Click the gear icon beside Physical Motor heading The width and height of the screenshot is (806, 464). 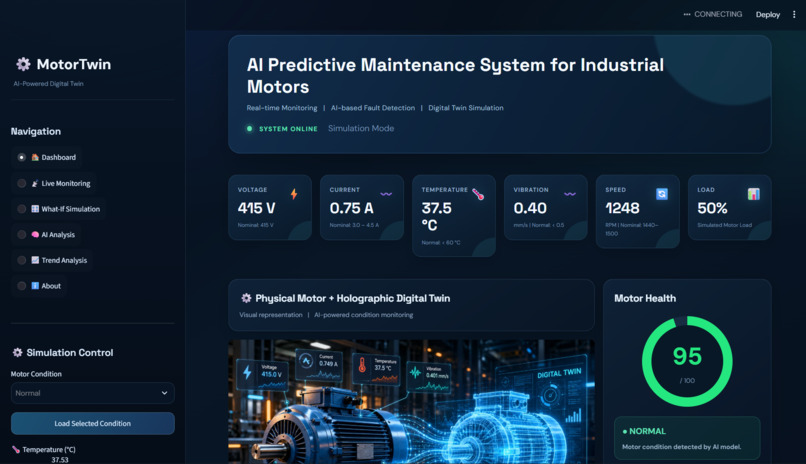point(246,298)
